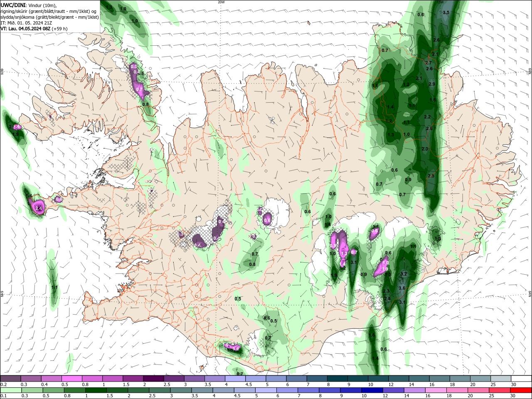The image size is (532, 399).
Task: Click the 'slydda/snjókoma' legend description line
Action: (49, 17)
